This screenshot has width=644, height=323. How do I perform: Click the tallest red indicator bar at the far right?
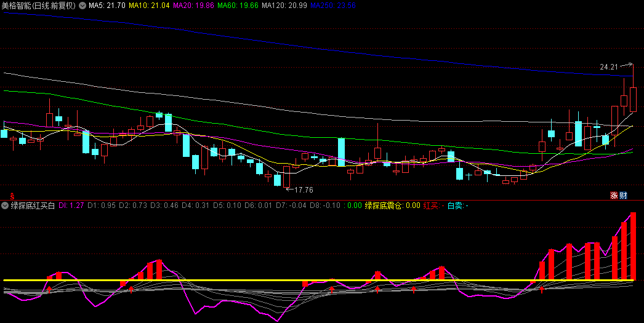(633, 246)
